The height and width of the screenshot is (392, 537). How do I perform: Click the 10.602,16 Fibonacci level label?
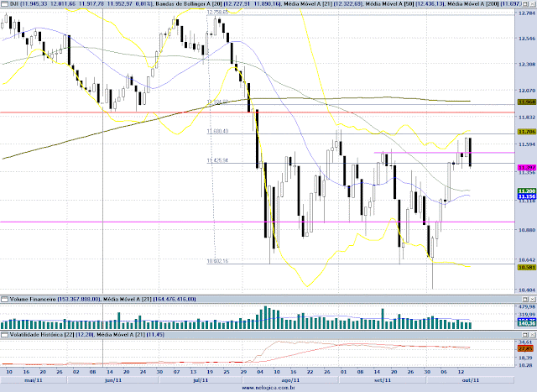[x=217, y=261]
